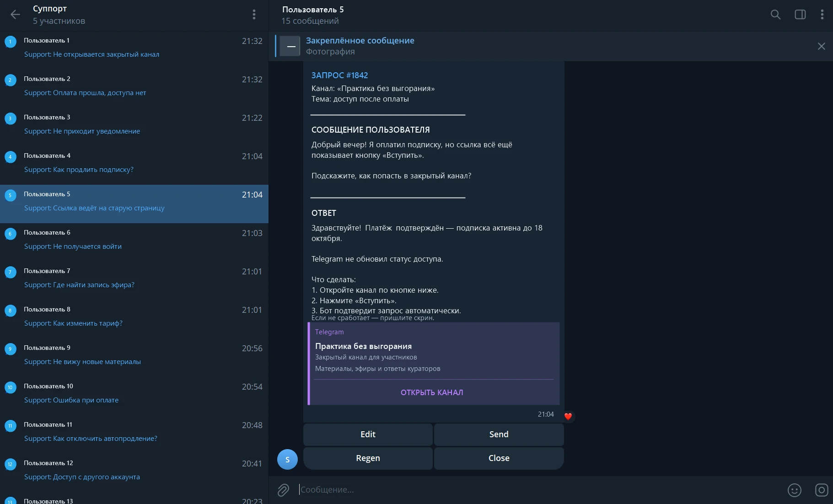Click preview 'Как отключить автопродление?'
This screenshot has height=504, width=833.
[105, 439]
